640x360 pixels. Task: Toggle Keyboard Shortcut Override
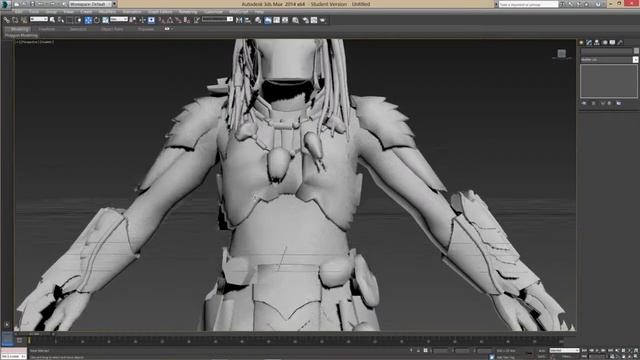151,20
